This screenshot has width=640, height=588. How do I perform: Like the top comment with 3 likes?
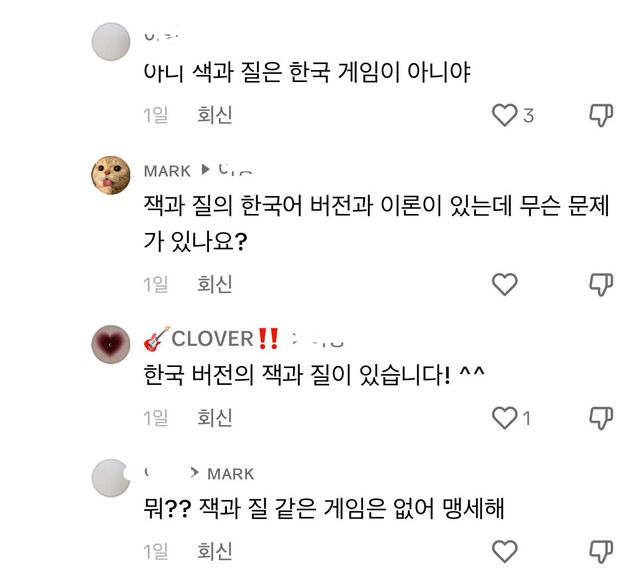(x=505, y=115)
